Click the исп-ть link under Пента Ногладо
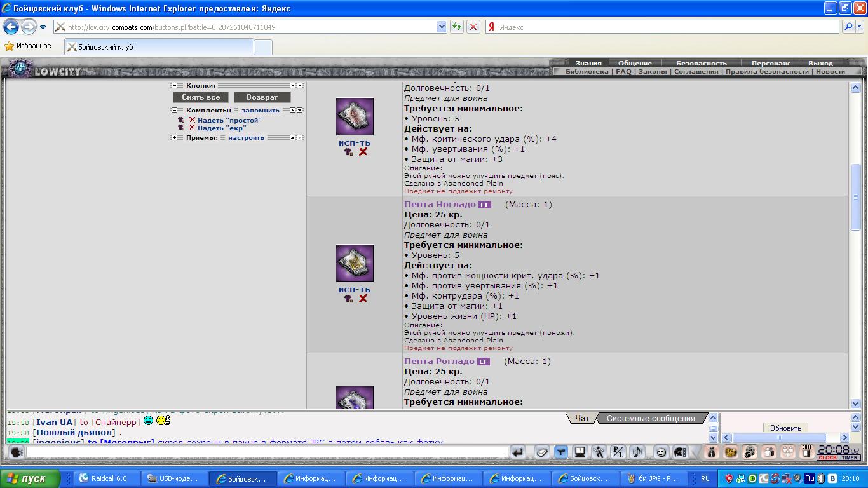Screen dimensions: 868x488 [x=355, y=290]
